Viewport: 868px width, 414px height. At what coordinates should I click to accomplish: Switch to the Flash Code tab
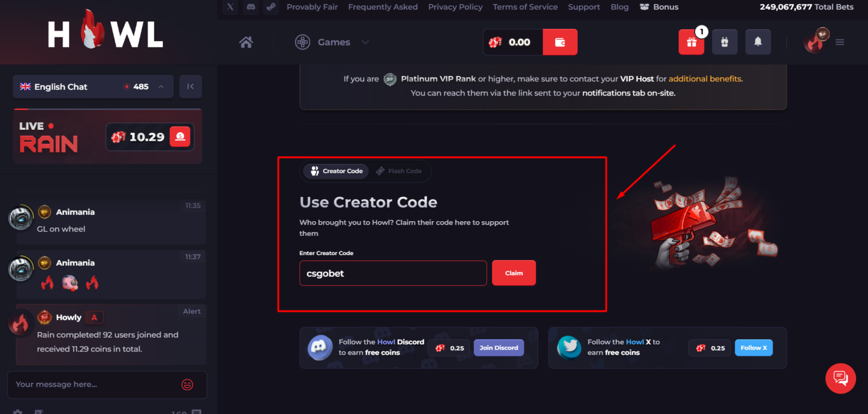pyautogui.click(x=399, y=171)
